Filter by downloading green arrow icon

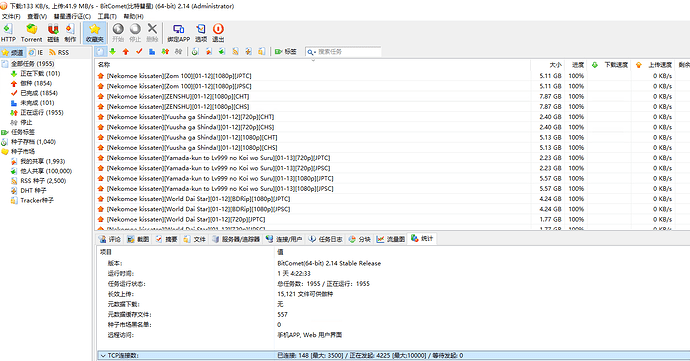tap(113, 52)
